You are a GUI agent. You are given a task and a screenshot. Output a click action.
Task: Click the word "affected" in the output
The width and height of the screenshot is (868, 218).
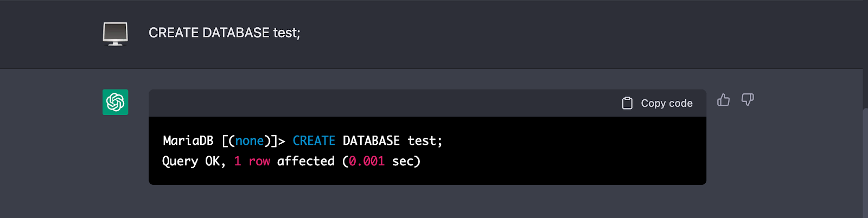coord(305,162)
